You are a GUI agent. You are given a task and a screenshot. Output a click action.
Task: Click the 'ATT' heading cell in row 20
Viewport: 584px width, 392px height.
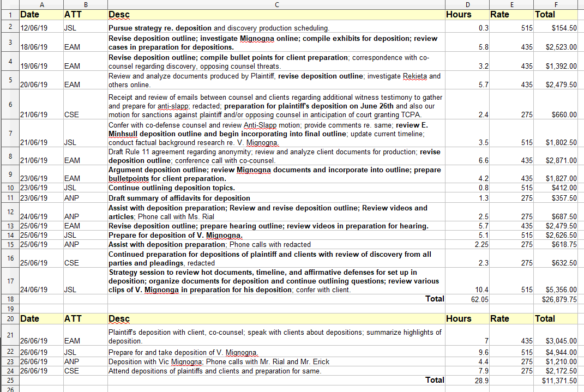tap(86, 318)
